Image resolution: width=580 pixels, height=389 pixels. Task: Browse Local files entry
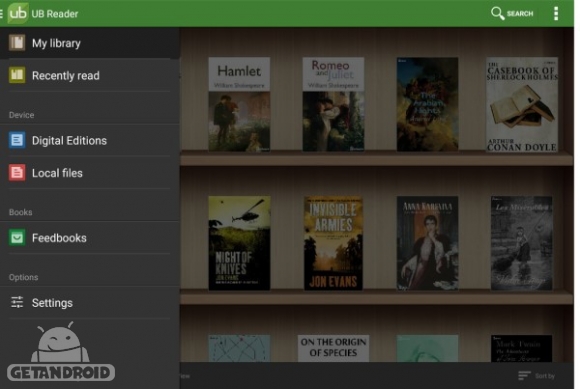[90, 173]
